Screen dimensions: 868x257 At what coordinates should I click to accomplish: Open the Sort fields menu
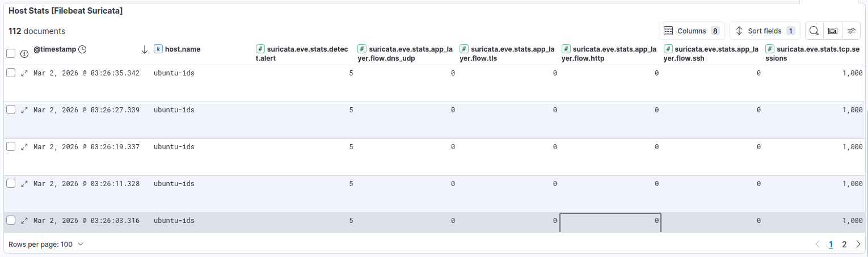pyautogui.click(x=764, y=31)
